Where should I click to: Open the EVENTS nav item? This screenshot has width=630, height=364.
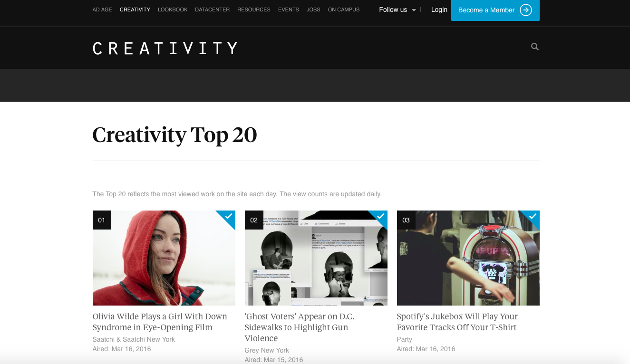coord(289,10)
